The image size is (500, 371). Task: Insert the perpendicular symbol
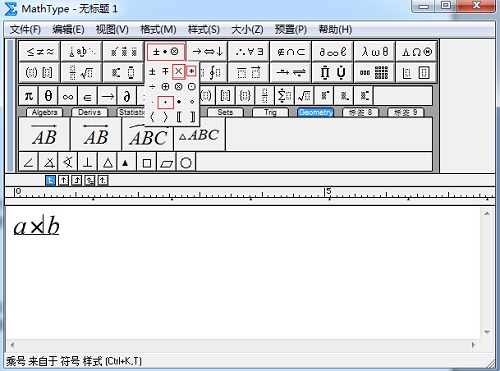[x=88, y=163]
